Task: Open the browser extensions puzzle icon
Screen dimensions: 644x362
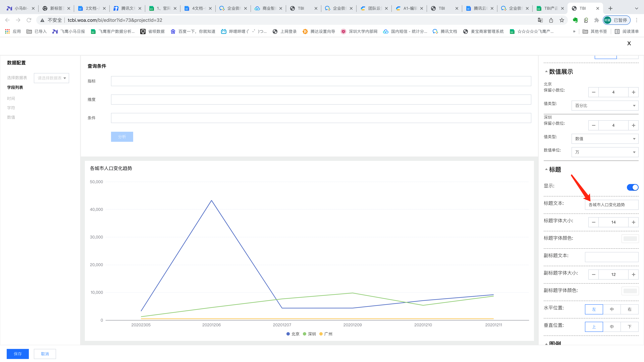Action: (x=597, y=20)
